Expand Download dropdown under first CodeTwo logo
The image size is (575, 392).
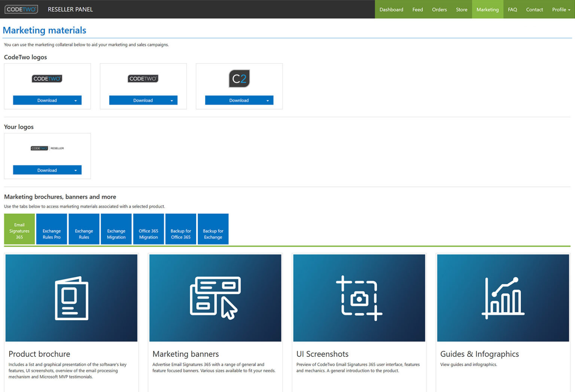click(x=76, y=101)
